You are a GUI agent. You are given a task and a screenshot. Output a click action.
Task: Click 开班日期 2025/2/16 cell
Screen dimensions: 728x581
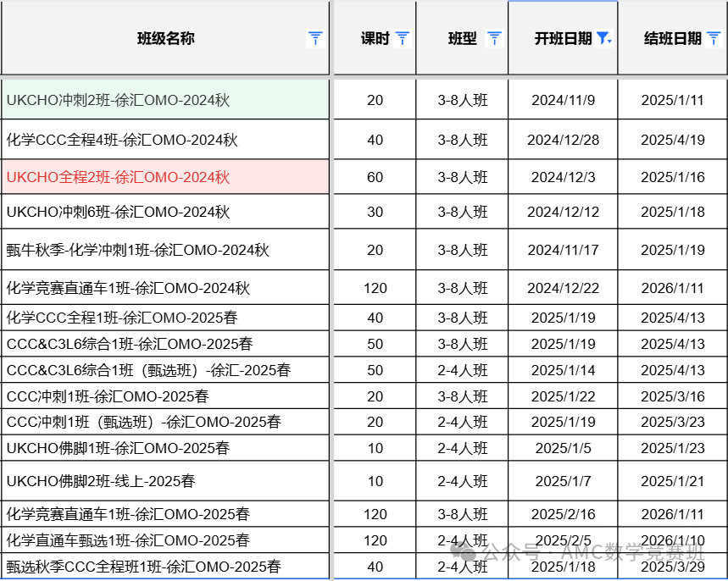coord(564,514)
